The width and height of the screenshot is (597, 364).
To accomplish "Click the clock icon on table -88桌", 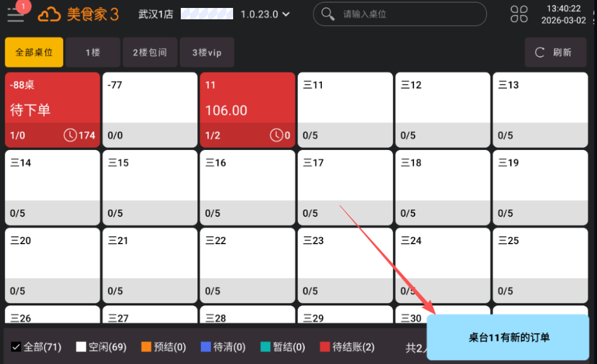I will pyautogui.click(x=70, y=135).
